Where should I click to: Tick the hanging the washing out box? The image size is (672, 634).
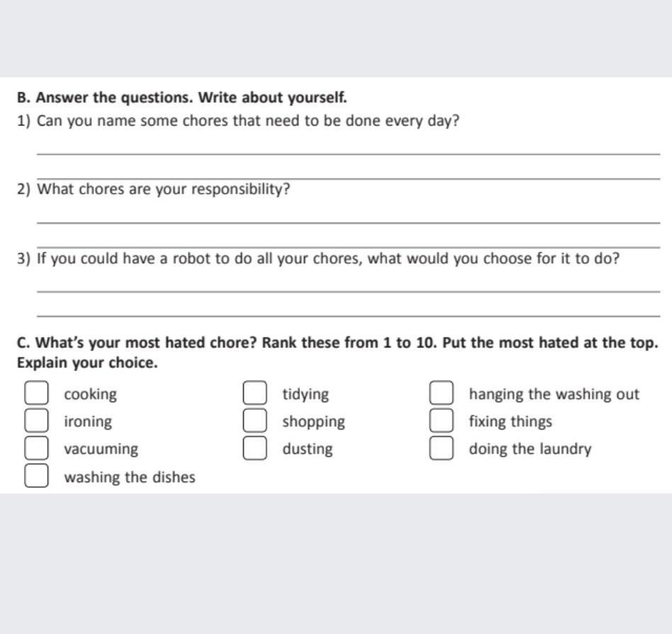[442, 394]
